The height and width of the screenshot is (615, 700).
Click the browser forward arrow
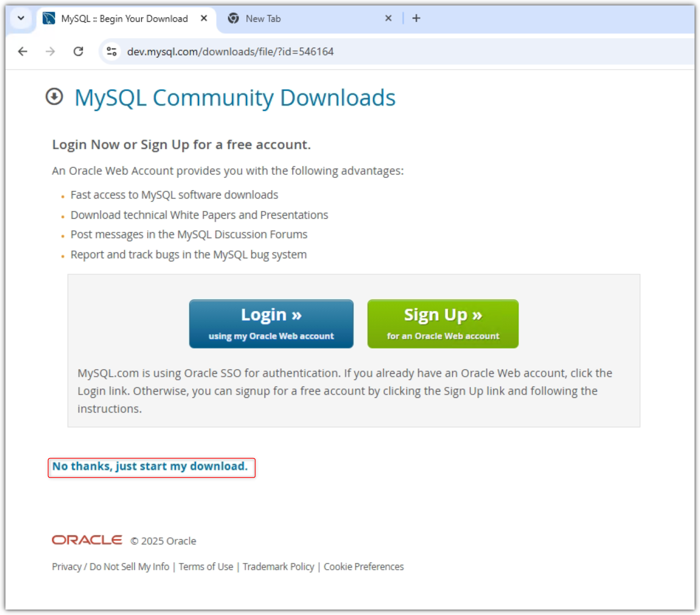pos(50,51)
